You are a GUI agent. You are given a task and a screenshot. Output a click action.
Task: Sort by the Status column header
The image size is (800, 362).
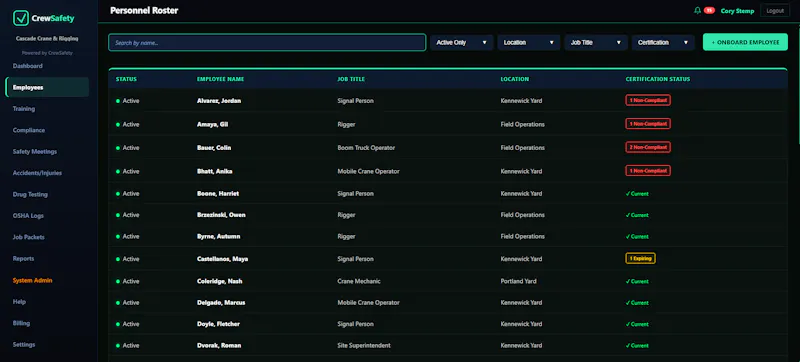click(126, 79)
